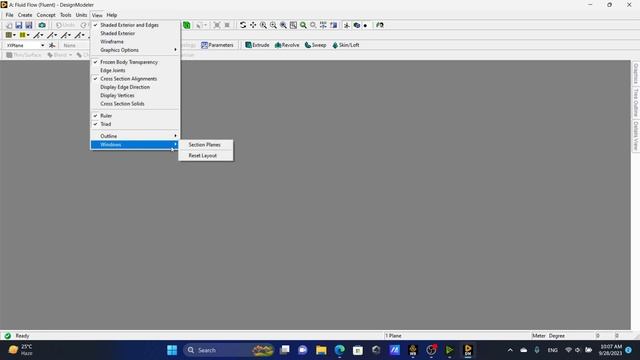Click the Look At Face icon

point(380,25)
